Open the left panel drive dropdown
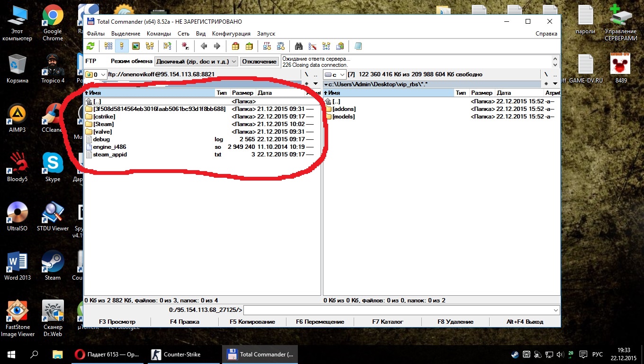644x364 pixels. [x=96, y=74]
